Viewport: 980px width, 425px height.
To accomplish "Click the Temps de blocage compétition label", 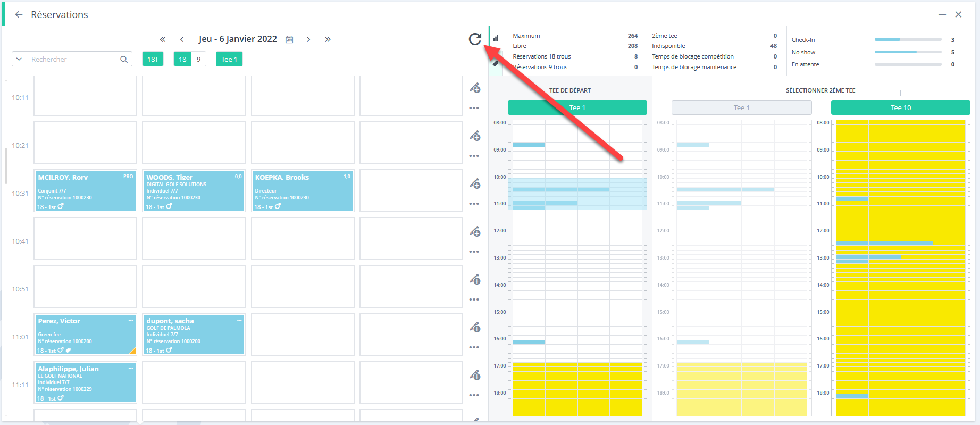I will pos(693,56).
